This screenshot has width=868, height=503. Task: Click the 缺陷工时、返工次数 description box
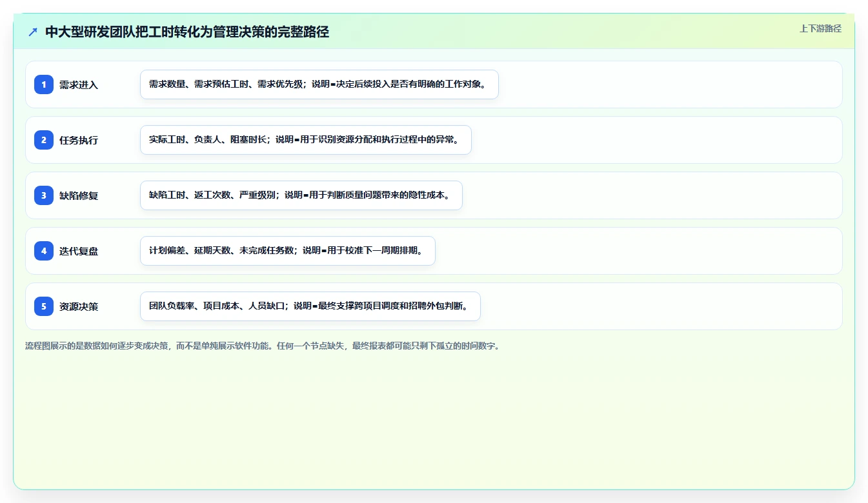(x=301, y=195)
